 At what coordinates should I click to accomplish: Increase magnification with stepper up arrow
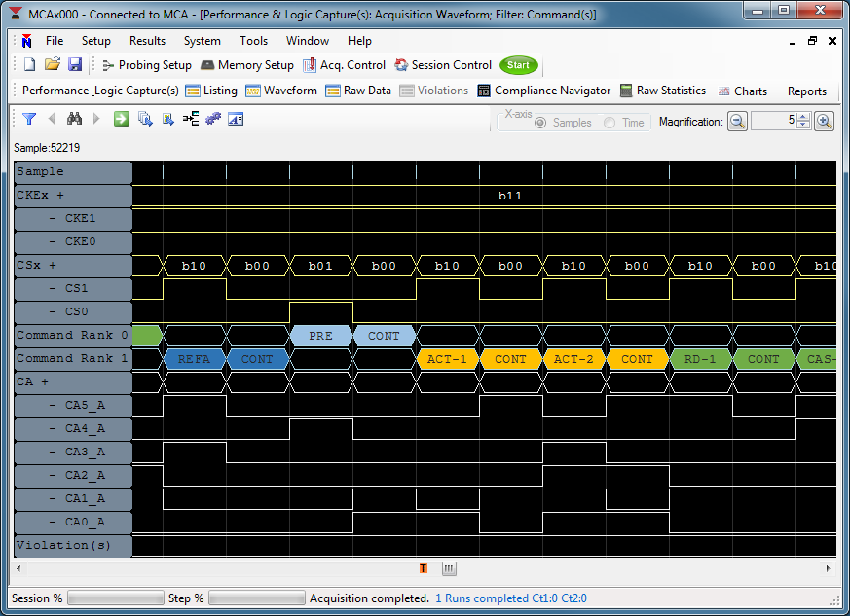tap(804, 117)
